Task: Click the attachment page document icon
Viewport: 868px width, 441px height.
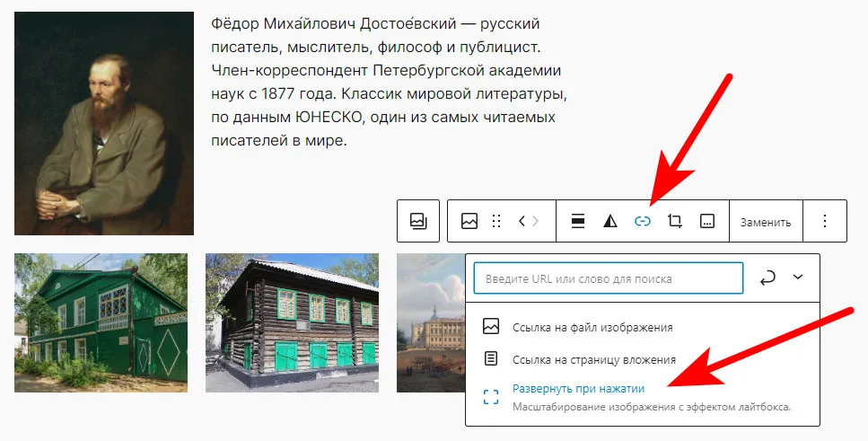Action: click(490, 359)
